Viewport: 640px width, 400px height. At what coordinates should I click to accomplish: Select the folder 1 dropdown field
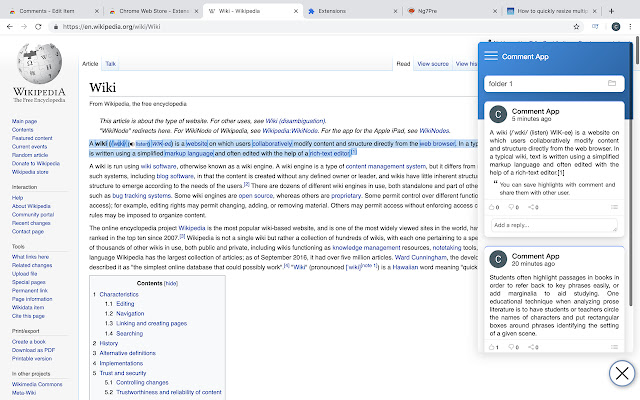[x=545, y=83]
